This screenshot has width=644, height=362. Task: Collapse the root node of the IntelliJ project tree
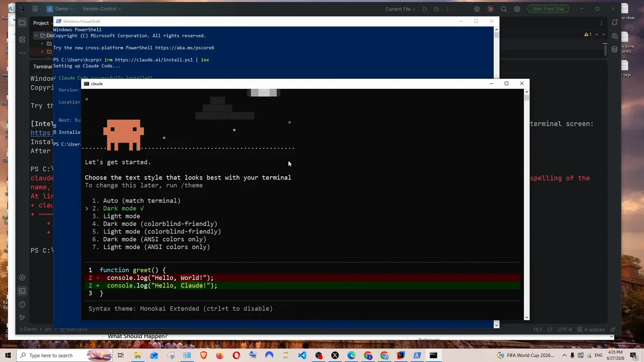pos(36,35)
